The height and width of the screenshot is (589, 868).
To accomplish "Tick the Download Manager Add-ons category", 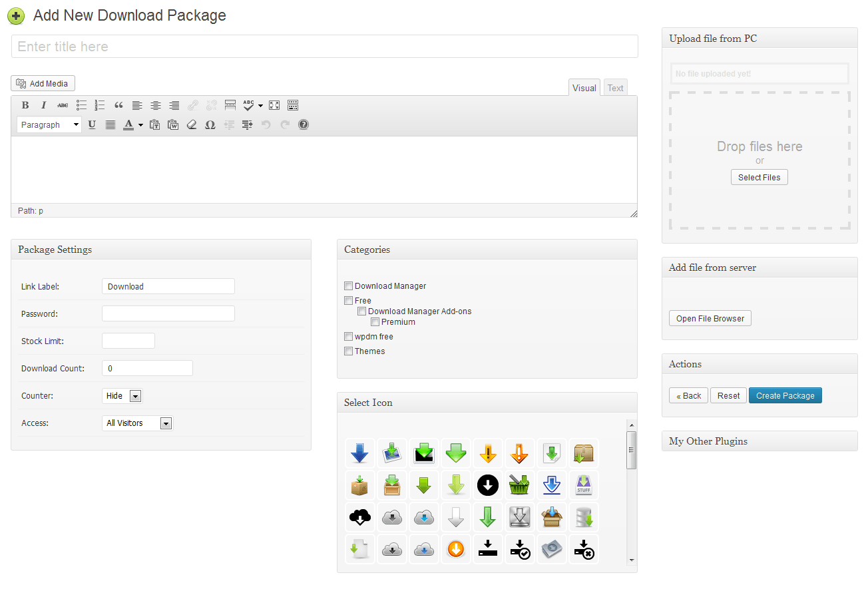I will point(361,311).
